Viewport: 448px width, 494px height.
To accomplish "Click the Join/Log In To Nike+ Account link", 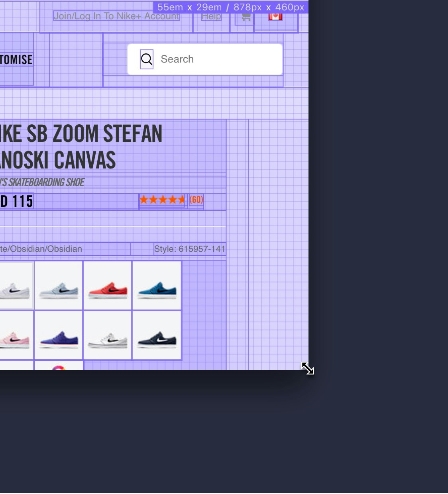I will coord(116,16).
